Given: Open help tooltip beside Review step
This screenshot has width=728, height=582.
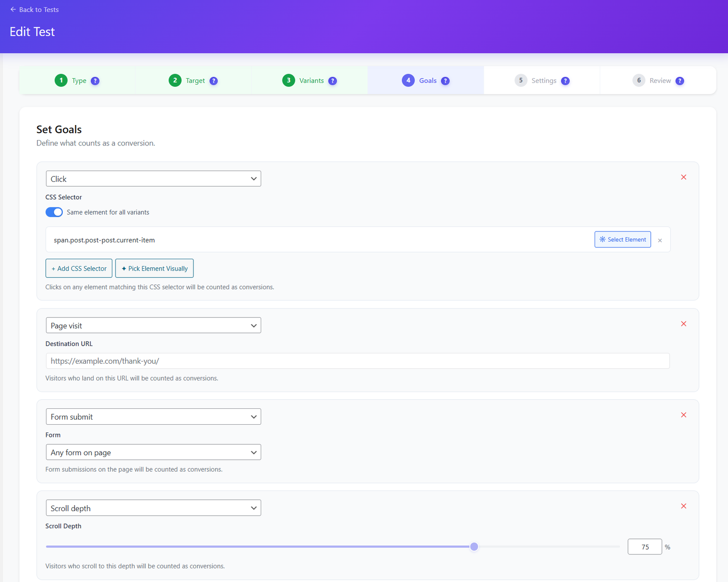Looking at the screenshot, I should 680,81.
